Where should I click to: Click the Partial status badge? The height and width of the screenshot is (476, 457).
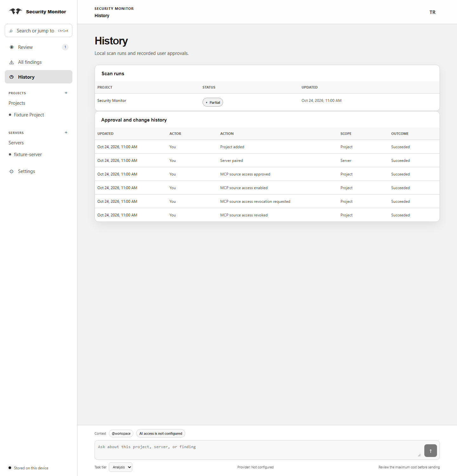(x=213, y=102)
